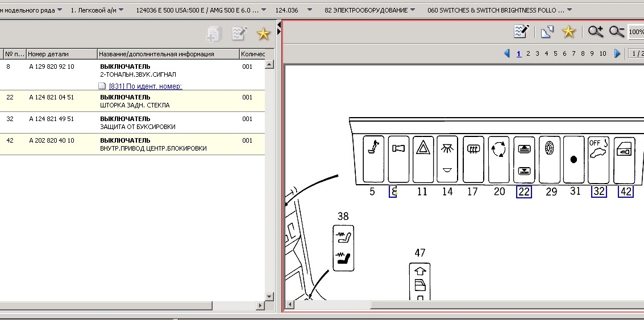Screen dimensions: 644x320
Task: Click 2-ТОНАЛЬН.ЗВУК.СИГНАЛ description
Action: [138, 74]
